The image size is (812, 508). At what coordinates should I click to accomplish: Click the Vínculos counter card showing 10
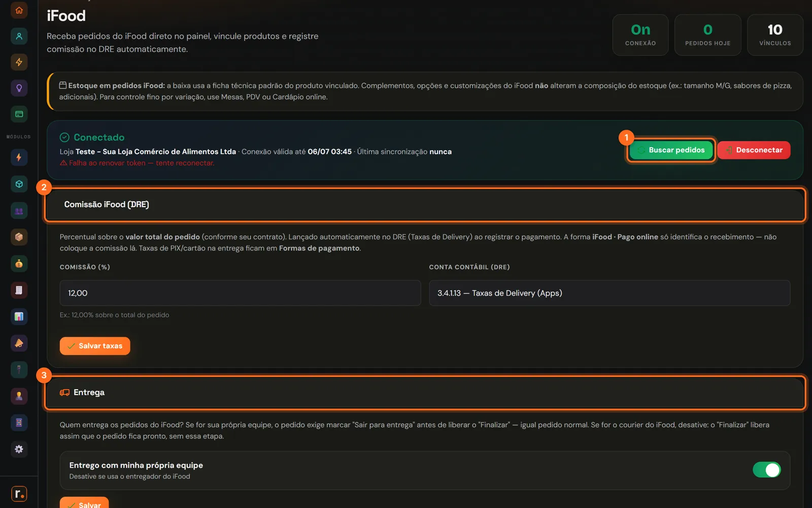coord(775,35)
